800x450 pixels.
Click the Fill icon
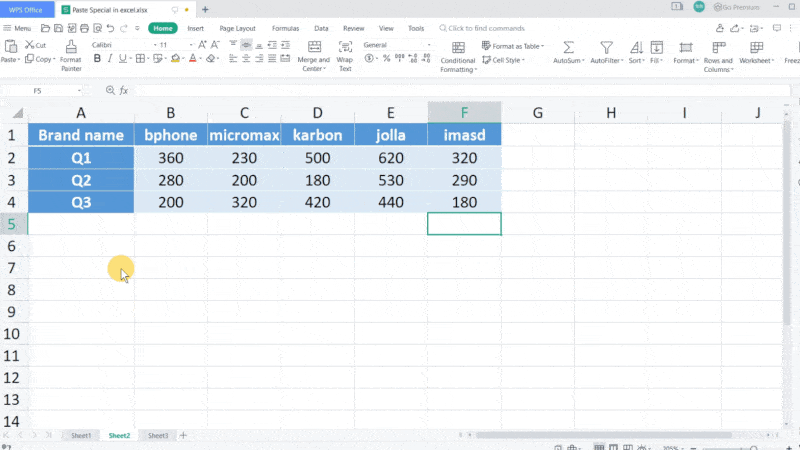click(x=657, y=48)
